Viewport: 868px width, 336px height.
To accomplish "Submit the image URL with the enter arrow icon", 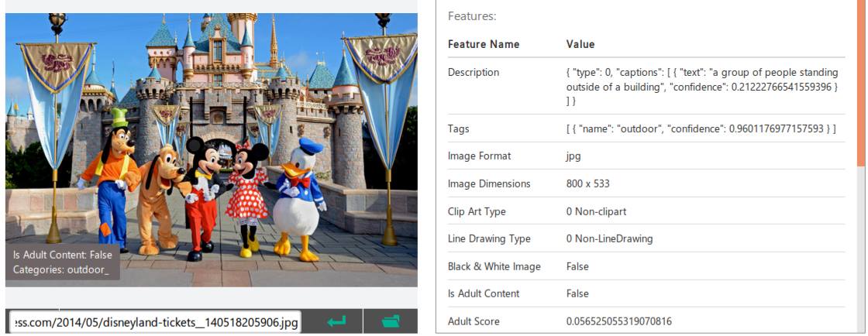I will click(x=336, y=321).
